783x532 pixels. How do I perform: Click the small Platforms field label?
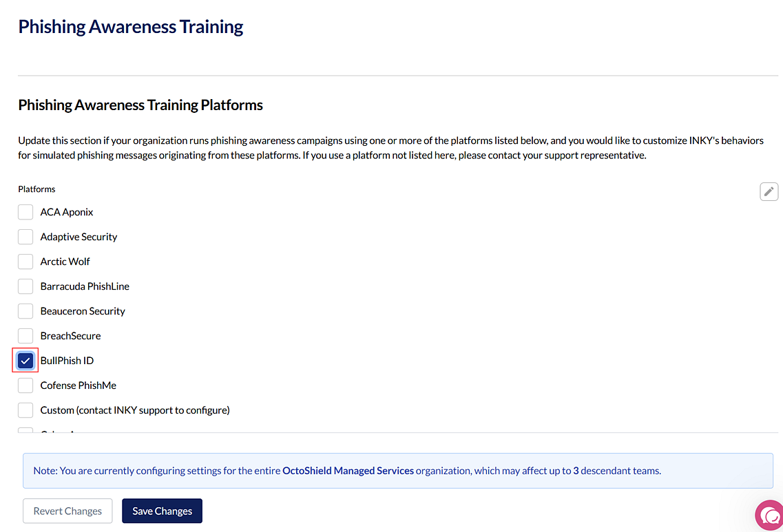(x=36, y=189)
